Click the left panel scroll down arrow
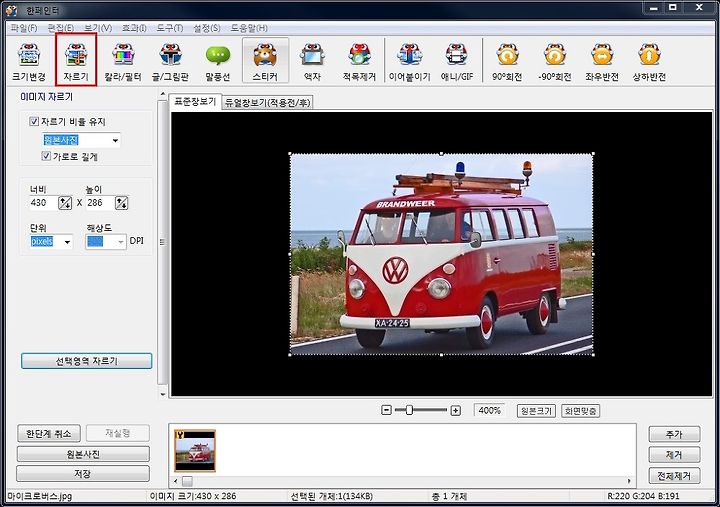Image resolution: width=720 pixels, height=507 pixels. click(x=163, y=394)
